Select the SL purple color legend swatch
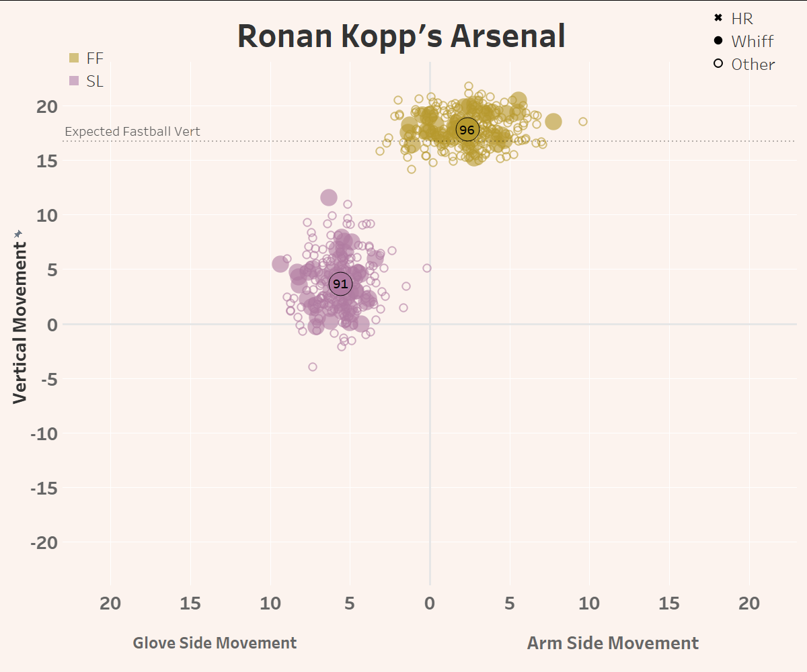Viewport: 807px width, 672px height. (74, 81)
